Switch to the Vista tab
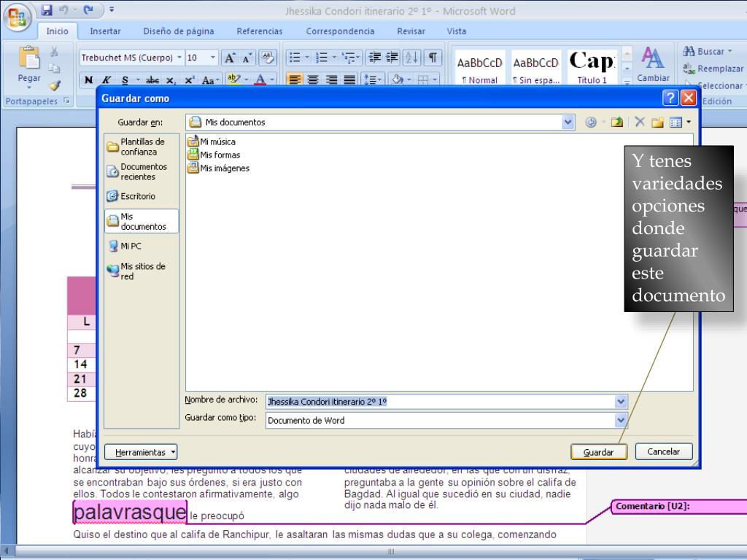747x560 pixels. (457, 31)
